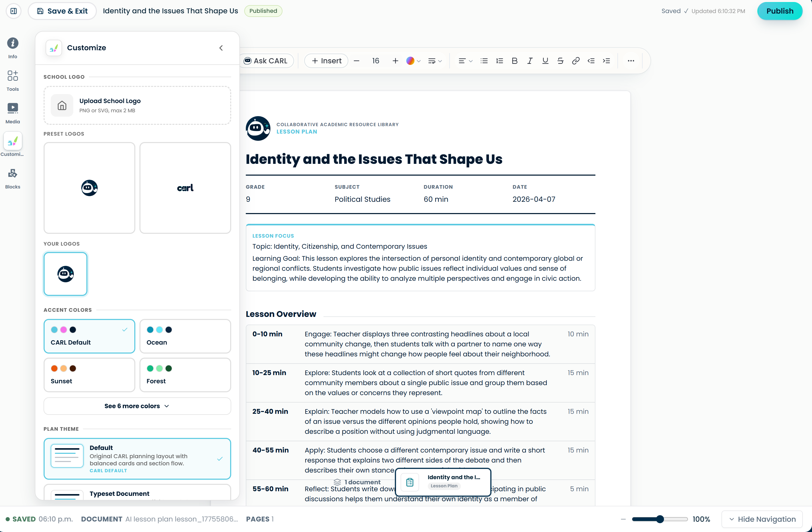Increase font size with plus button
Image resolution: width=812 pixels, height=532 pixels.
click(x=395, y=61)
